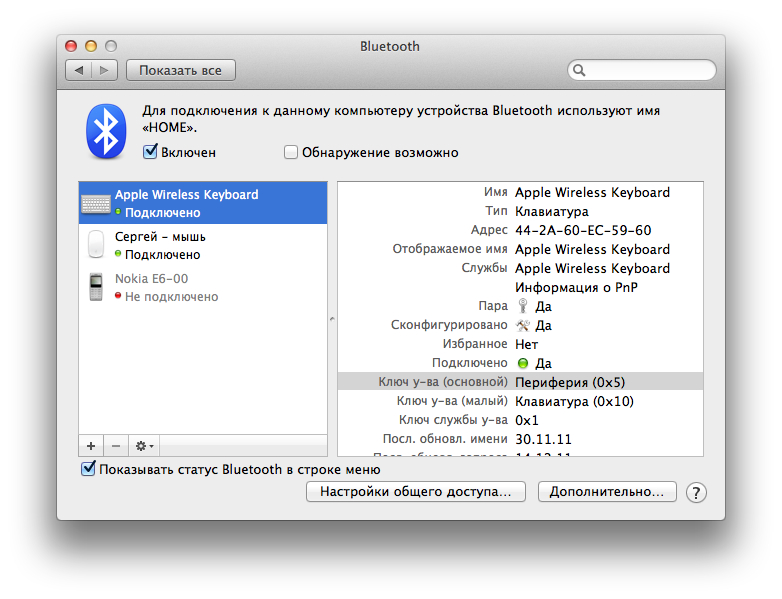Click the green dot under Сергей – мышь

tap(118, 253)
